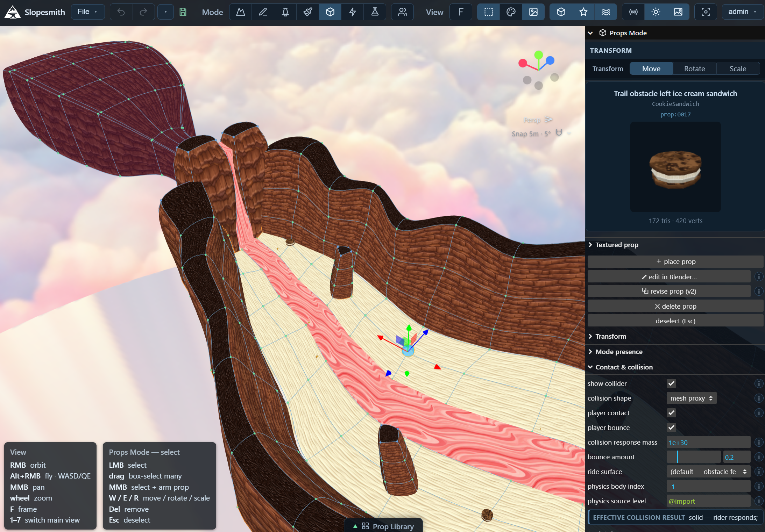Image resolution: width=765 pixels, height=532 pixels.
Task: Open the admin account dropdown
Action: click(x=742, y=12)
